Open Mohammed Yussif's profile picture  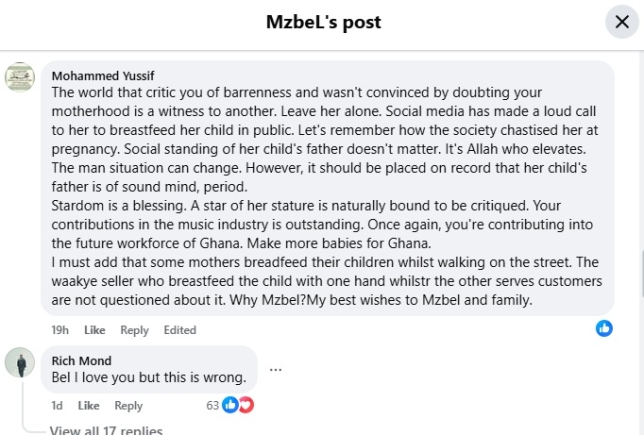[x=20, y=77]
